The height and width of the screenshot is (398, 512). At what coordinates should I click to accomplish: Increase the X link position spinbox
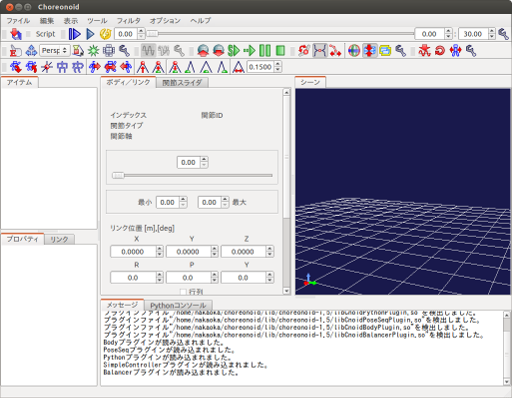point(160,249)
